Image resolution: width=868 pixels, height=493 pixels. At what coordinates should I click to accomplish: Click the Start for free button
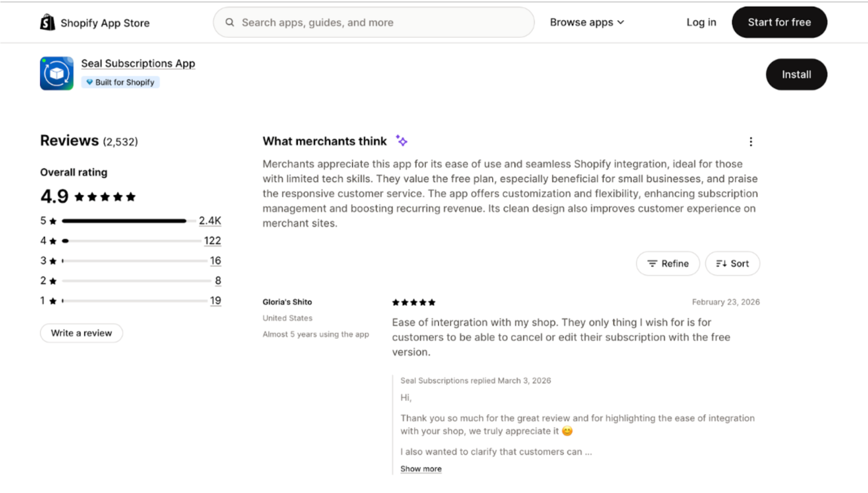pyautogui.click(x=779, y=22)
